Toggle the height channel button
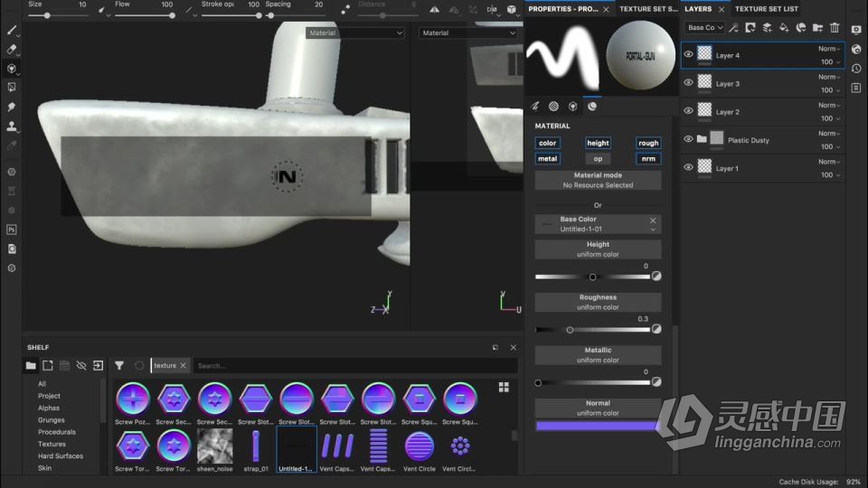 (598, 143)
